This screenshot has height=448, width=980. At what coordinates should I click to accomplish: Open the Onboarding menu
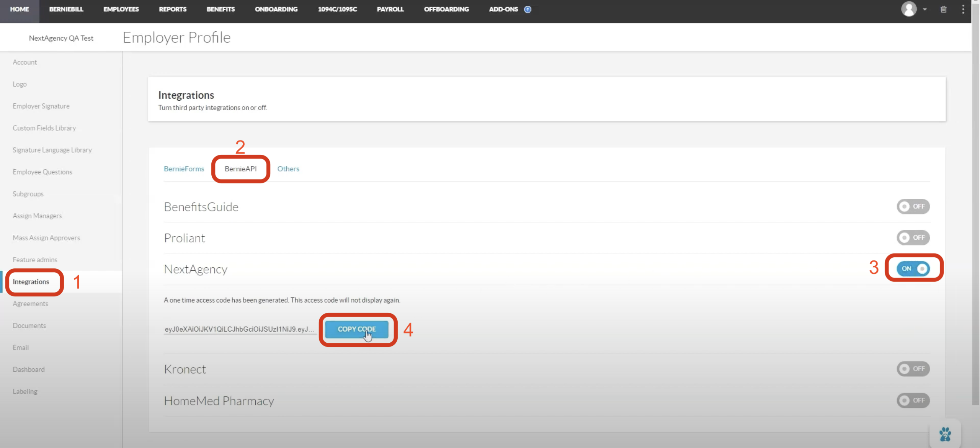click(x=276, y=9)
